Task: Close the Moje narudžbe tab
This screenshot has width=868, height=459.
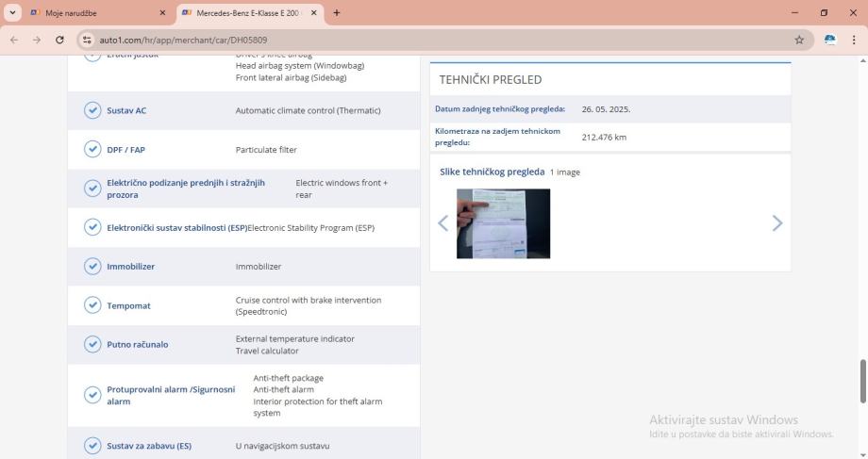Action: 162,12
